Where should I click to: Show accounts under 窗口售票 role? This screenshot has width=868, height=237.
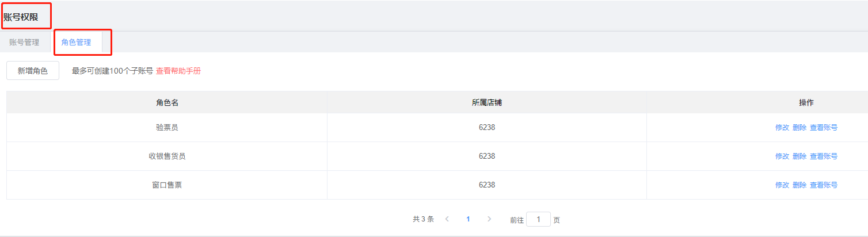pos(824,185)
